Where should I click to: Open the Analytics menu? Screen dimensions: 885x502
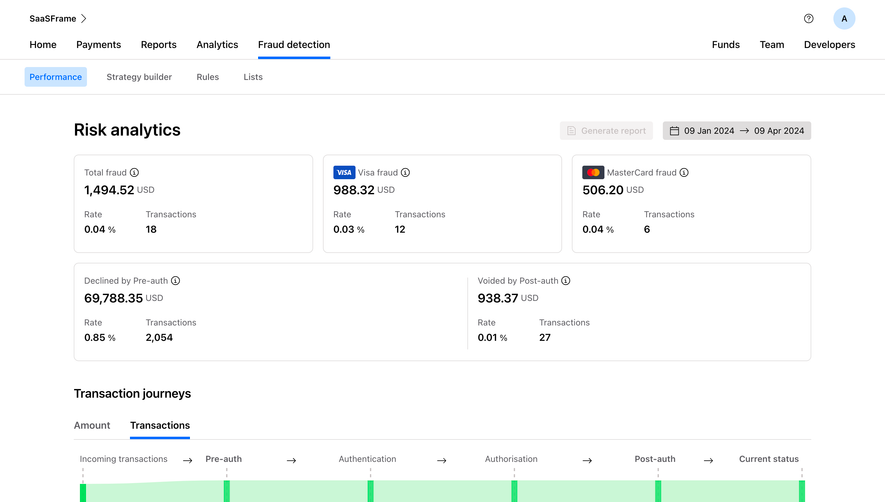(217, 45)
